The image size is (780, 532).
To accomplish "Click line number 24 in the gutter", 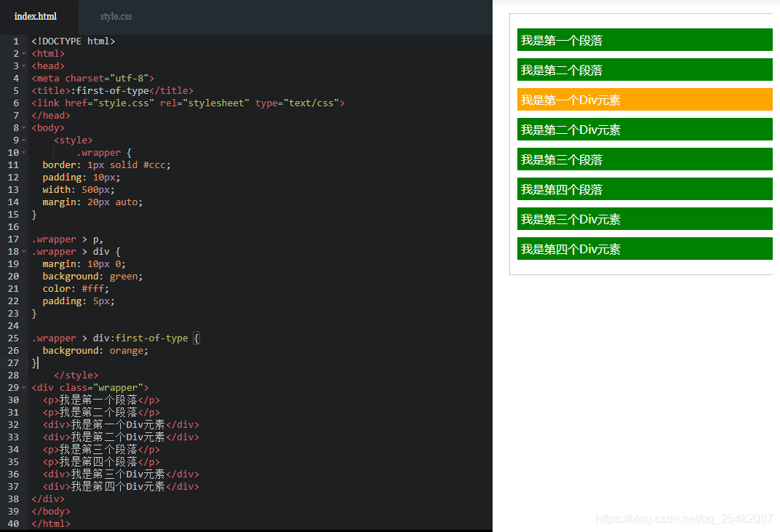I will [x=13, y=326].
